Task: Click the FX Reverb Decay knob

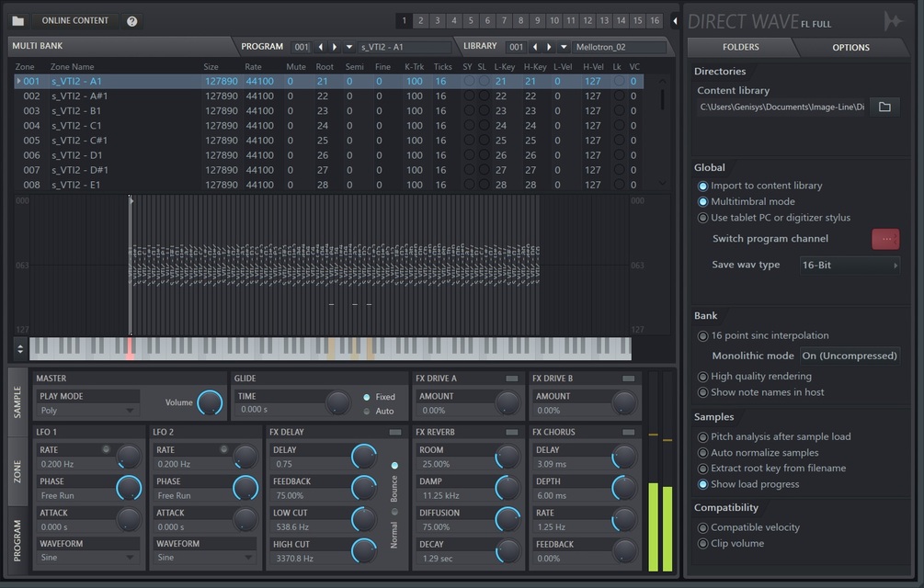Action: [508, 551]
